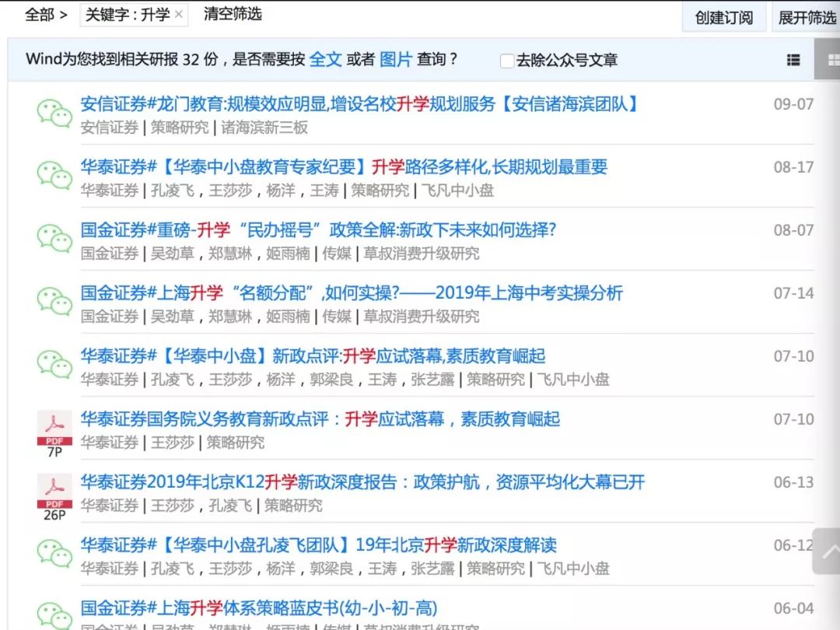Viewport: 840px width, 630px height.
Task: Click the WeChat icon beside 上海升学名额分配 report
Action: pyautogui.click(x=54, y=302)
